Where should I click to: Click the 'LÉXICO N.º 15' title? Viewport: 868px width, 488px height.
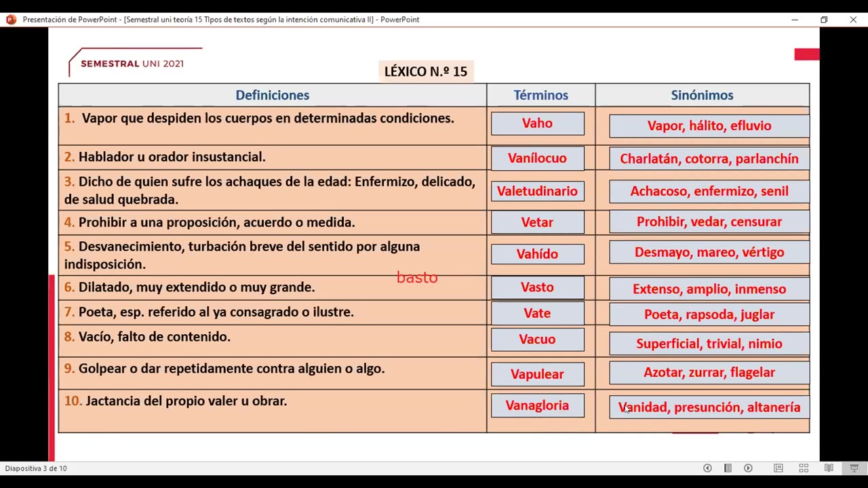tap(426, 71)
